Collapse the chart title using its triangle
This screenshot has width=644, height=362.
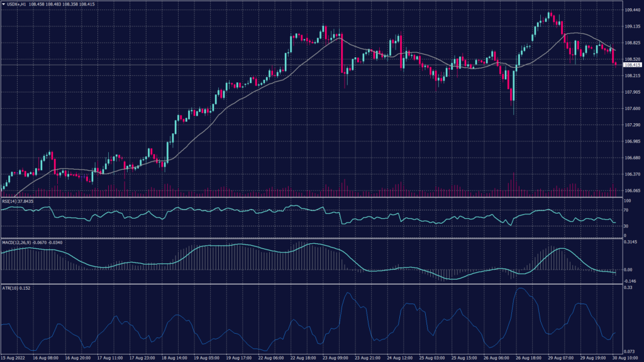[x=4, y=4]
